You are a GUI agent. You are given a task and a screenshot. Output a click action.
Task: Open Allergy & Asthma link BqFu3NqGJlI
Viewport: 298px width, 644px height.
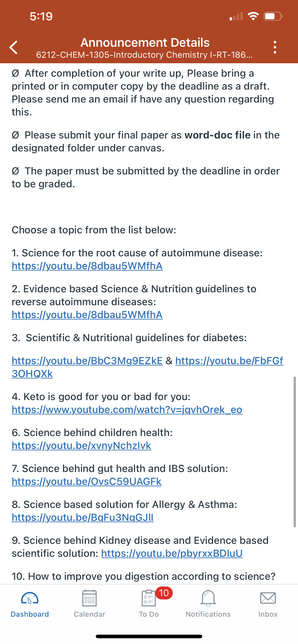click(x=83, y=517)
